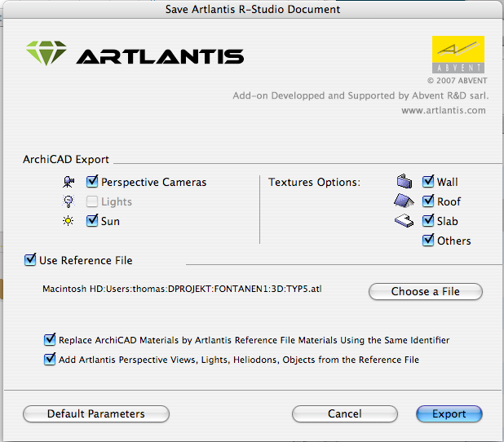Click the yellow Abvent logo
The height and width of the screenshot is (442, 504).
[458, 55]
